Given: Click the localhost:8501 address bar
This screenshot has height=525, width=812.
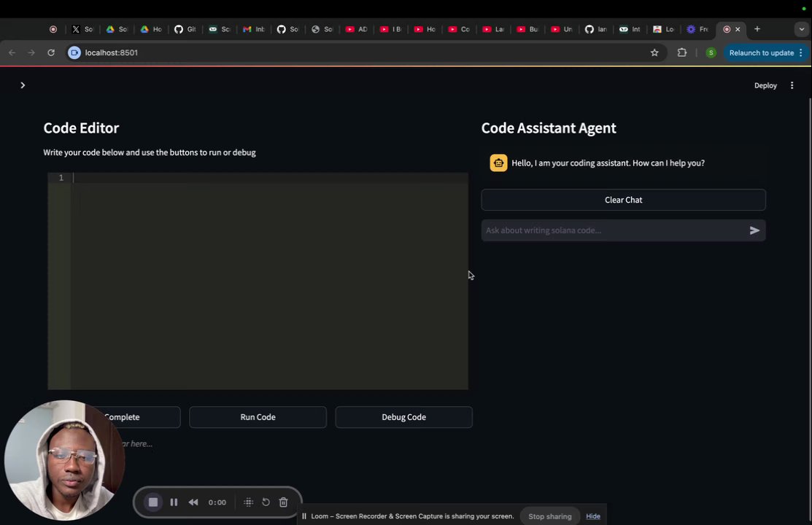Looking at the screenshot, I should [x=363, y=52].
